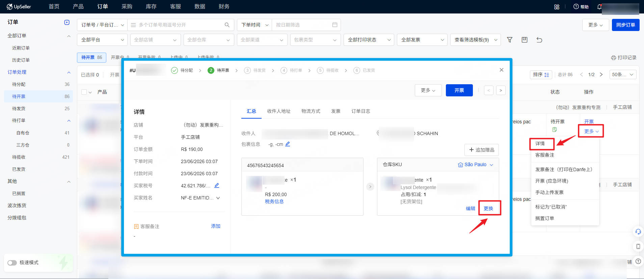Click the arrow between product and warehouse SKU
644x279 pixels.
point(370,186)
